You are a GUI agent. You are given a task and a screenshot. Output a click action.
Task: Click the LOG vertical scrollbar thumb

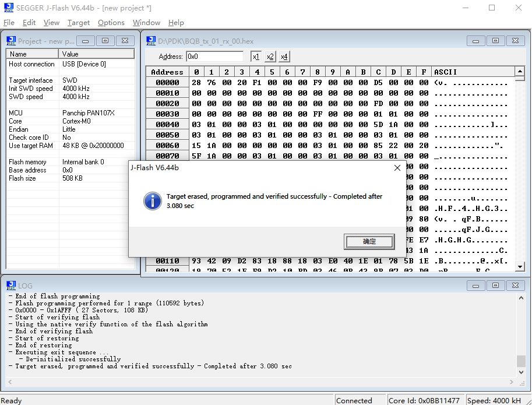coord(521,361)
